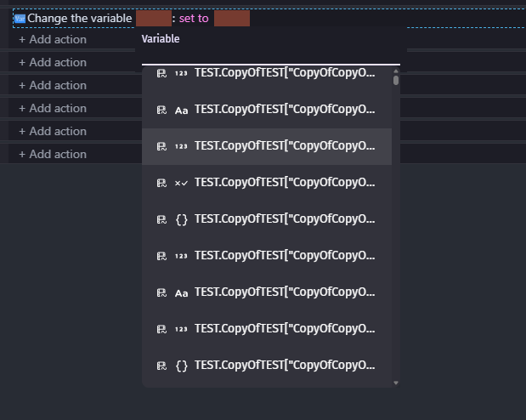
Task: Click the blue Var icon of the action
Action: click(20, 19)
